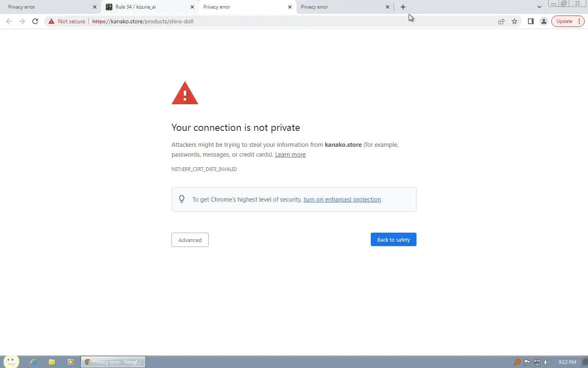The height and width of the screenshot is (368, 588).
Task: Click the browser Back arrow
Action: pos(9,21)
